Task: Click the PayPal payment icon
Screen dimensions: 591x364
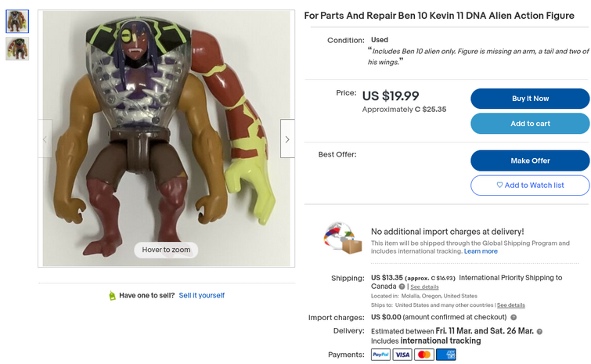Action: click(x=380, y=355)
